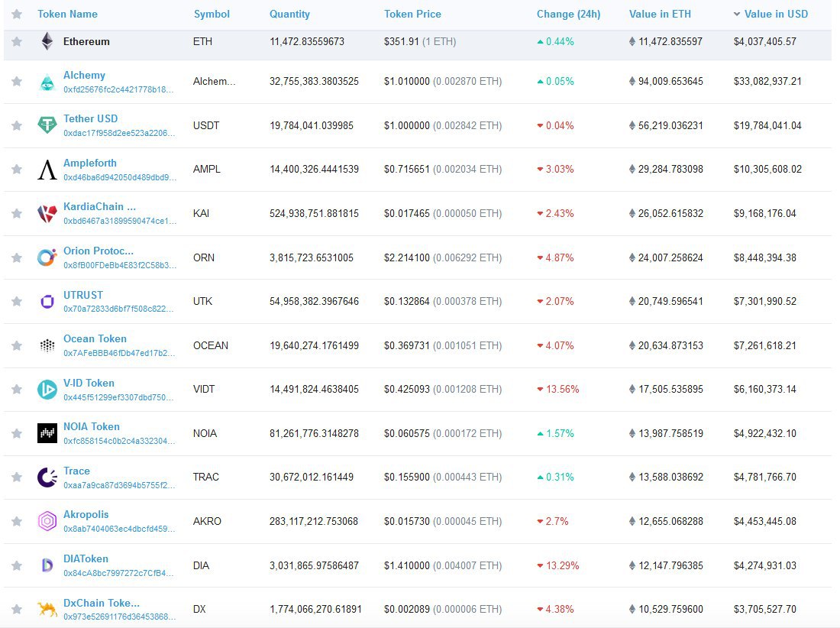Star the Ocean Token row
Screen dimensions: 840x628
point(17,345)
